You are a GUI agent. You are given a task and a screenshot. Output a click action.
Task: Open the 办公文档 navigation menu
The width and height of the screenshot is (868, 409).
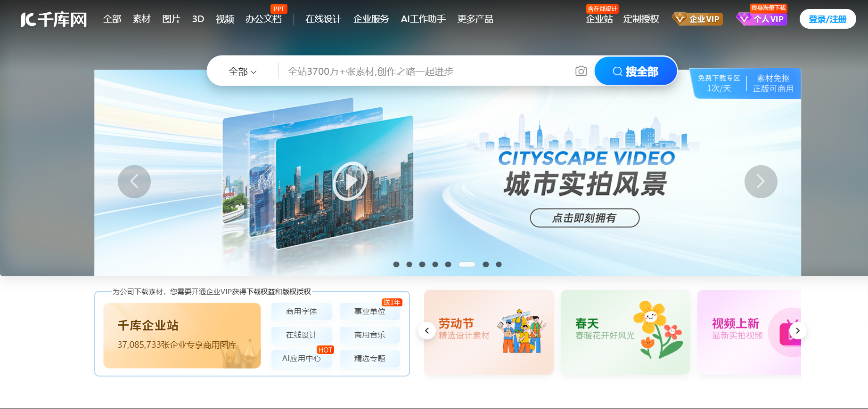[263, 19]
